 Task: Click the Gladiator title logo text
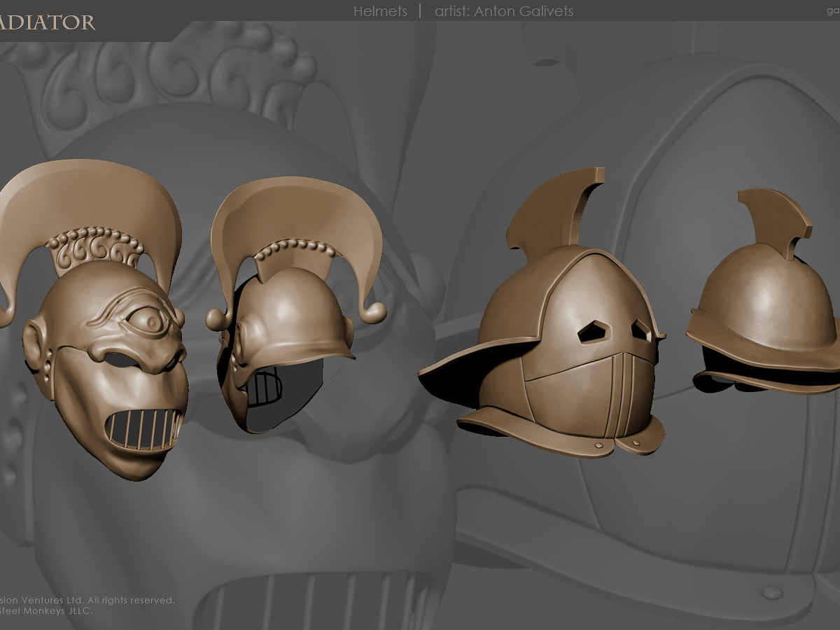pos(48,22)
